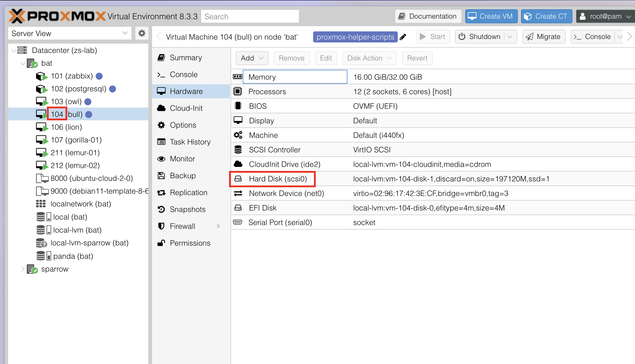Click the blue tag dot next to zabbix
635x364 pixels.
[99, 76]
